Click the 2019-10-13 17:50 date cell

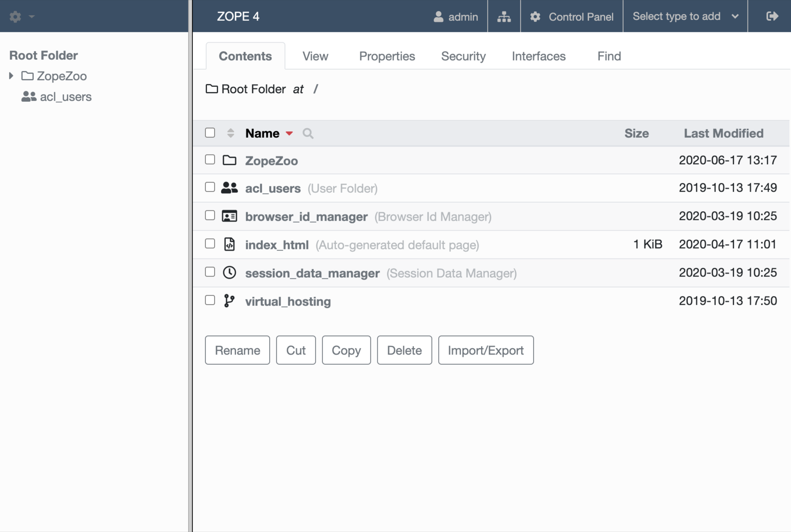[x=728, y=301]
